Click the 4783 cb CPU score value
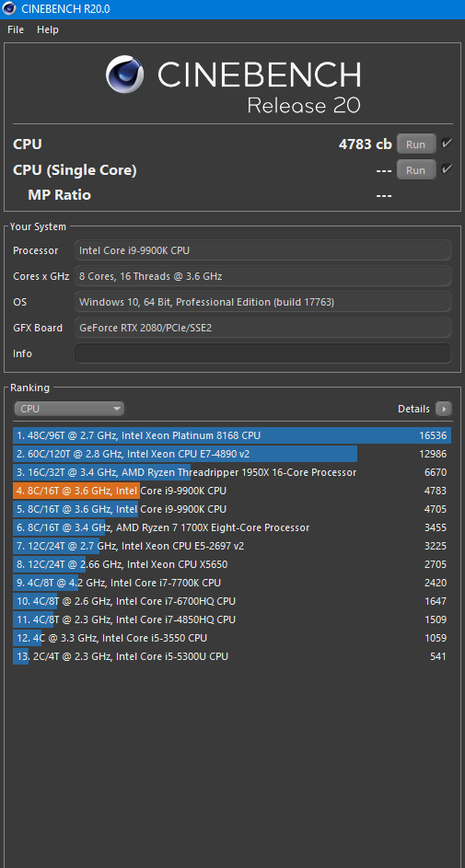The width and height of the screenshot is (465, 868). (x=366, y=145)
